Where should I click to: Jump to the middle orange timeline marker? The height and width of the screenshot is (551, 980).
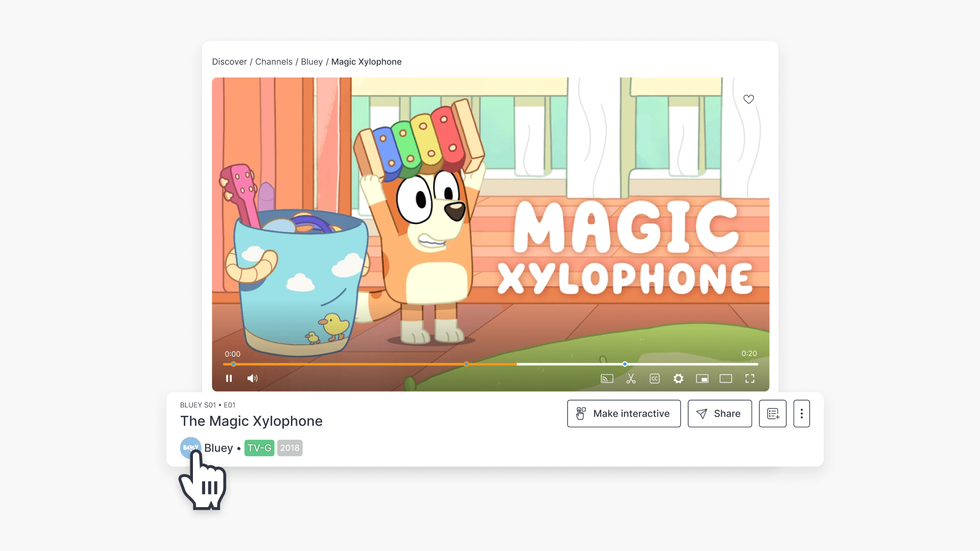467,364
